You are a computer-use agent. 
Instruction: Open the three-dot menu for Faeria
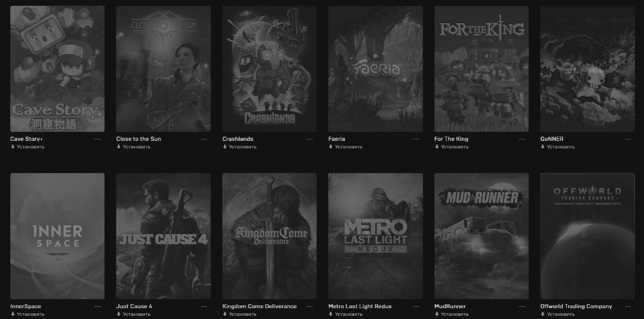pyautogui.click(x=416, y=140)
